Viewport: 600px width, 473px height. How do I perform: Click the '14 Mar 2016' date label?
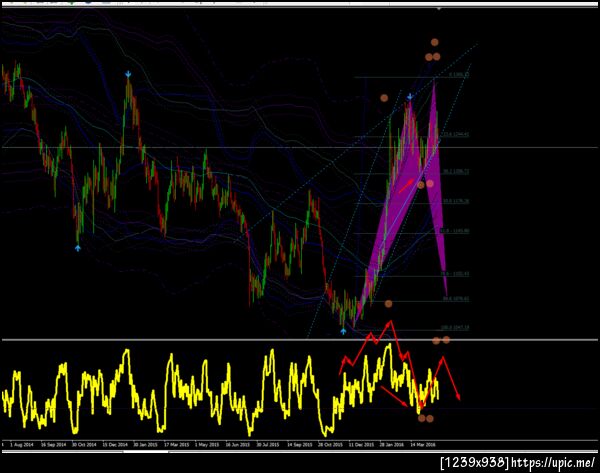click(423, 445)
